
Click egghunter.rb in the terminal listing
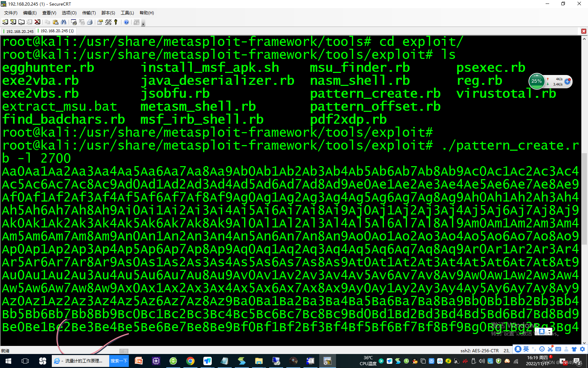(48, 68)
